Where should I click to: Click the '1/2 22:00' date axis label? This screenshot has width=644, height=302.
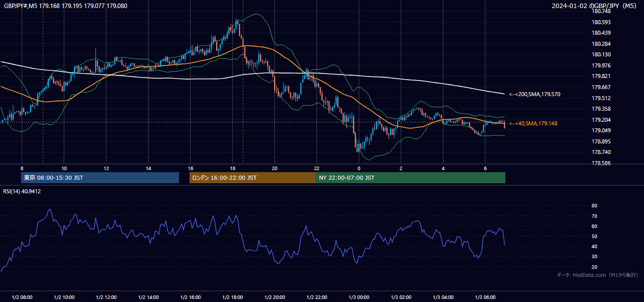[x=316, y=297]
